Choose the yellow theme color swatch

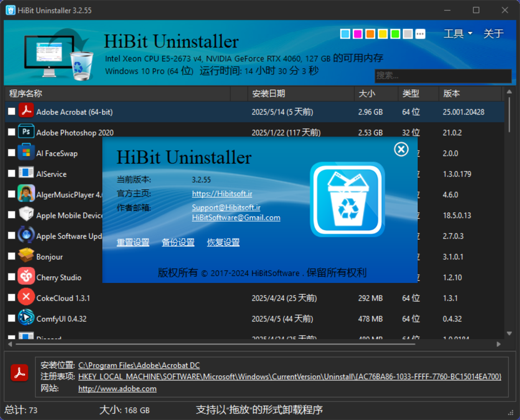[x=383, y=34]
